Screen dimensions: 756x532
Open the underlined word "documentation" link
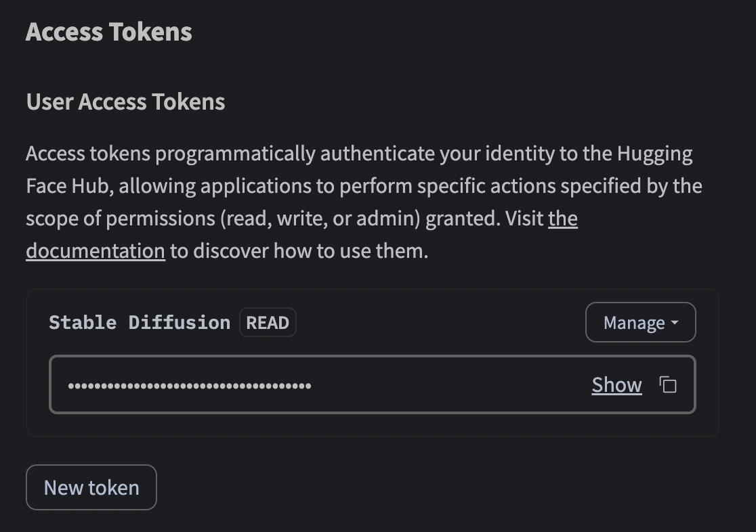click(x=96, y=251)
